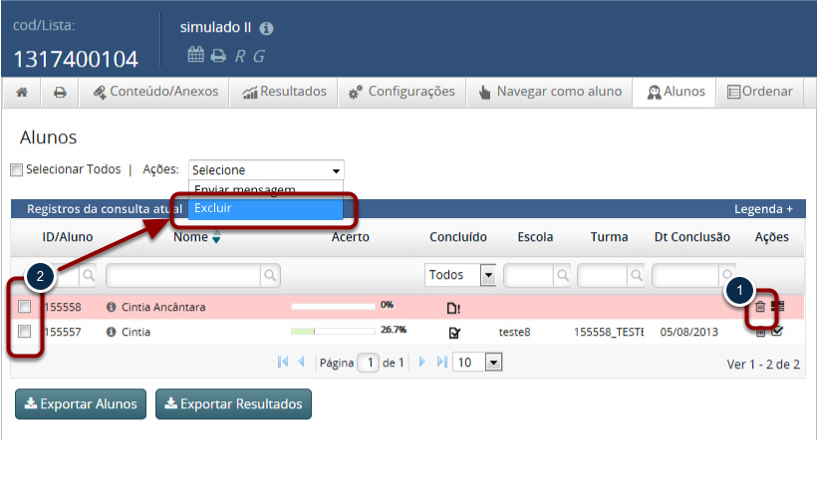The height and width of the screenshot is (504, 817).
Task: Click the Página number input box
Action: coord(369,363)
